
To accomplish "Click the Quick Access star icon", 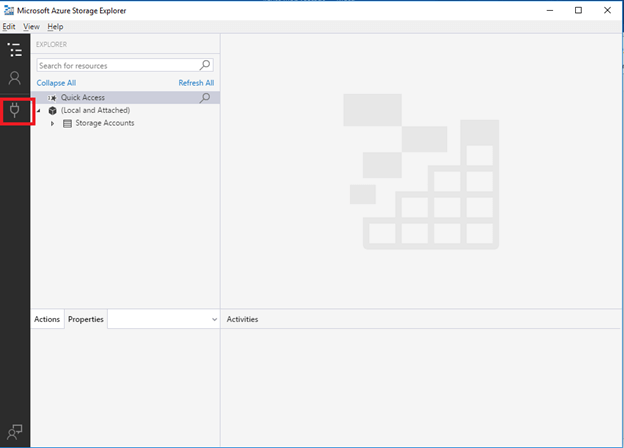I will [53, 98].
